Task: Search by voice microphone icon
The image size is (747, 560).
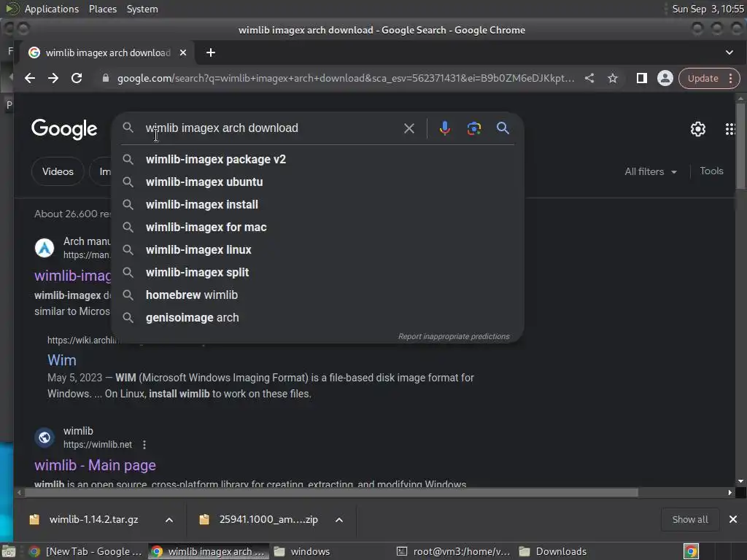Action: [444, 128]
